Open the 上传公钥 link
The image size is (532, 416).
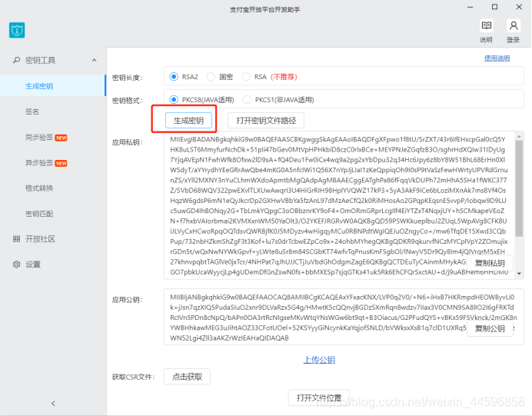tap(319, 360)
